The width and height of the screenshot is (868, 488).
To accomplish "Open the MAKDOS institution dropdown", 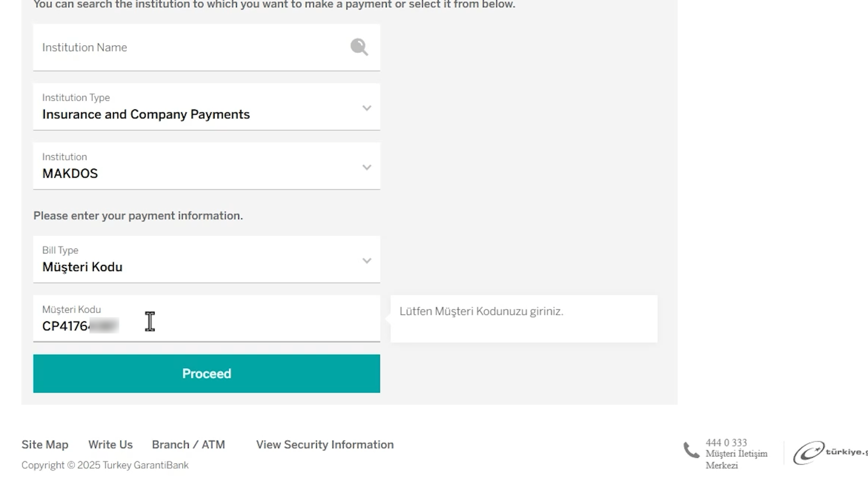I will click(207, 166).
